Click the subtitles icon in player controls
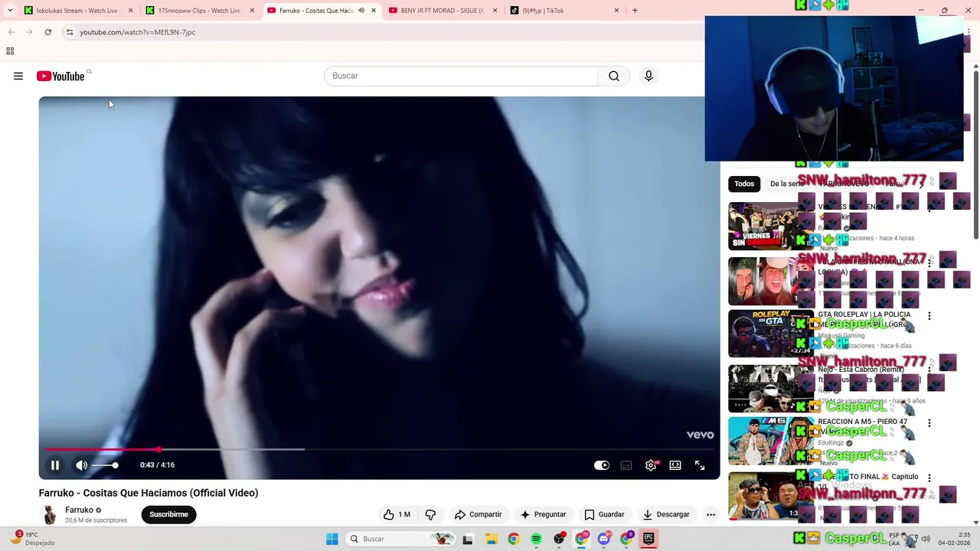 pyautogui.click(x=626, y=465)
